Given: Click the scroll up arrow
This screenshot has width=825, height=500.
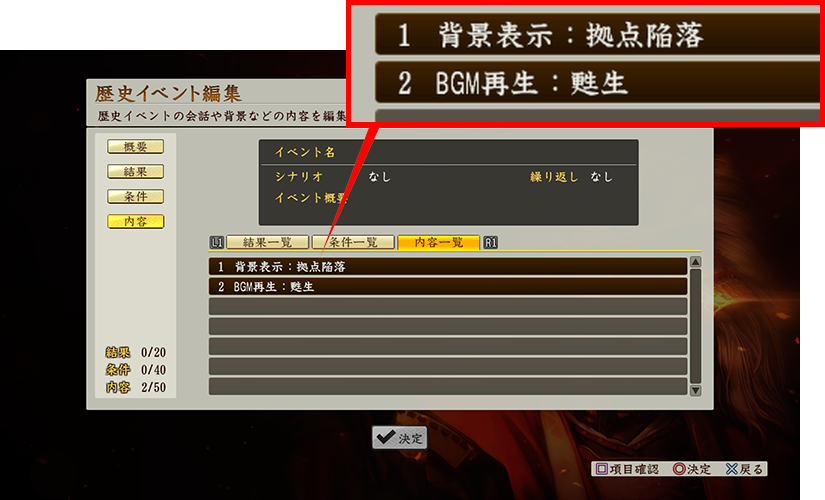Looking at the screenshot, I should pos(696,262).
